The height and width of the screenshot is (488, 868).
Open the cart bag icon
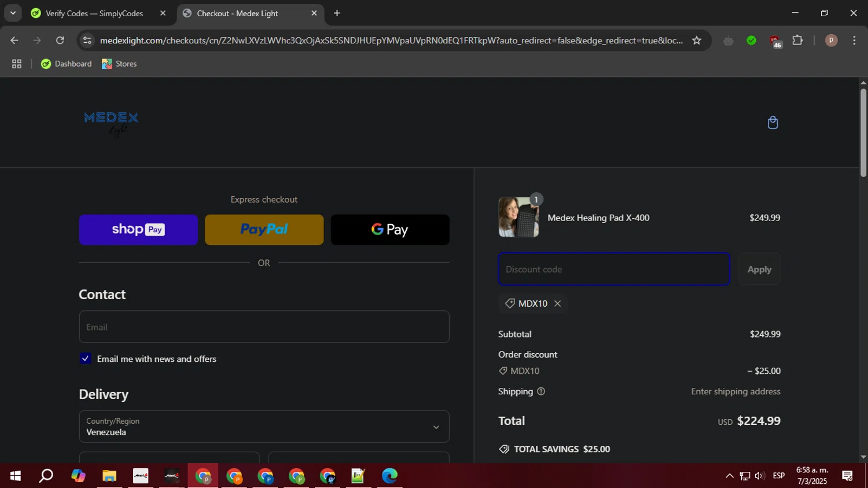[x=773, y=123]
